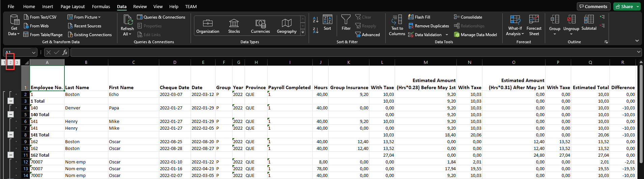This screenshot has height=179, width=644.
Task: Toggle the Filter button
Action: (346, 23)
